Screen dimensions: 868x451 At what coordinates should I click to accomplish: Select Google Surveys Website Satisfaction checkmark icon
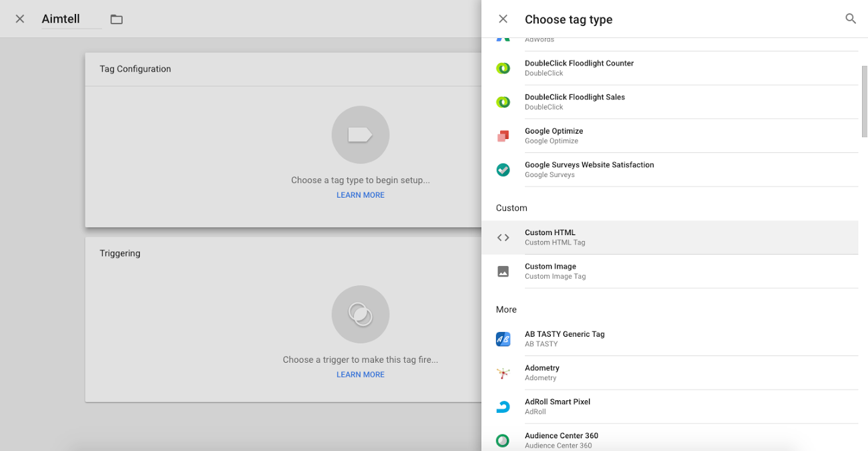coord(503,170)
